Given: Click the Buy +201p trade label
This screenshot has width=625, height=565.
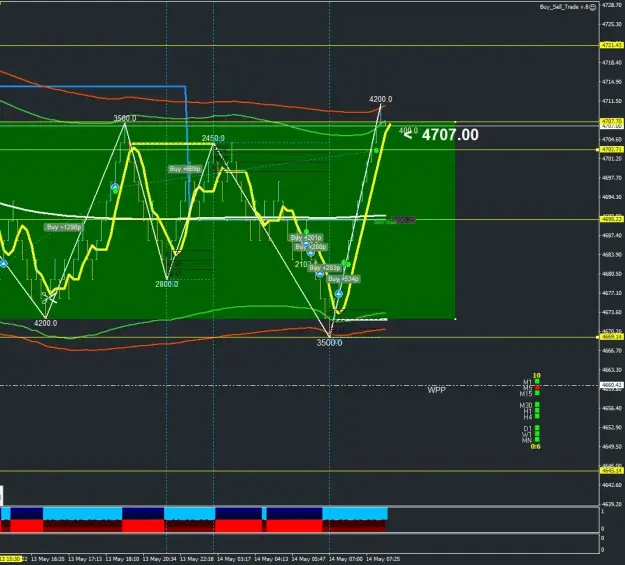Looking at the screenshot, I should point(306,238).
